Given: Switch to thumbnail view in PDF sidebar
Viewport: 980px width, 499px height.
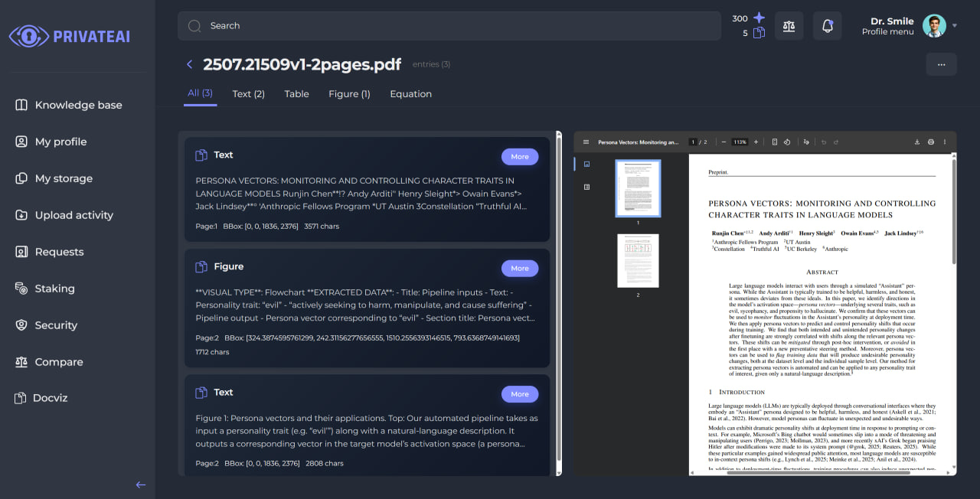Looking at the screenshot, I should click(587, 164).
